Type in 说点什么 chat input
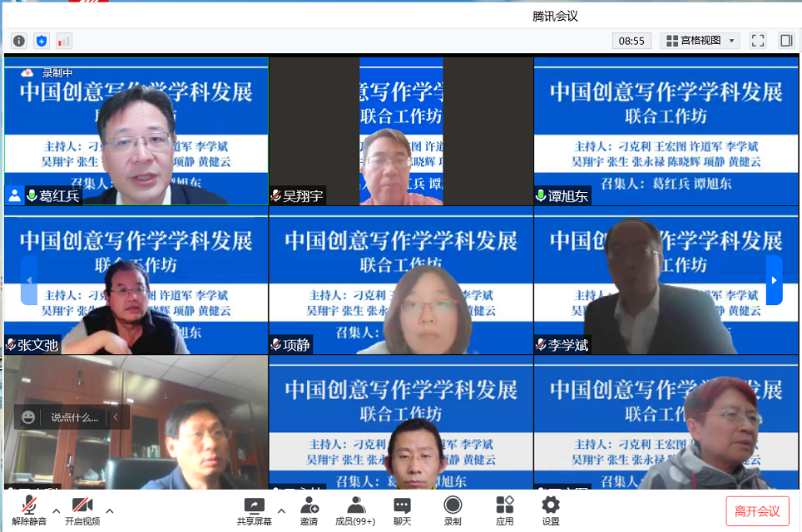The image size is (802, 532). [74, 417]
